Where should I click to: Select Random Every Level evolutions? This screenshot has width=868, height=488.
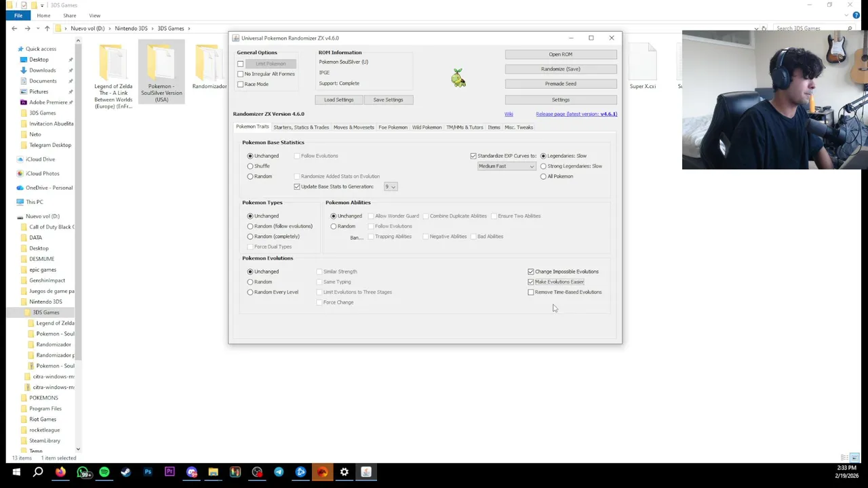tap(250, 292)
